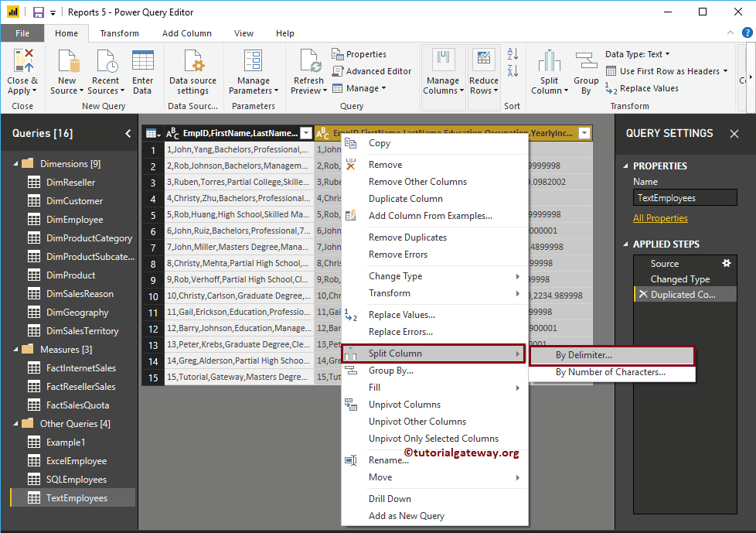
Task: Switch to the Transform ribbon tab
Action: [x=121, y=33]
